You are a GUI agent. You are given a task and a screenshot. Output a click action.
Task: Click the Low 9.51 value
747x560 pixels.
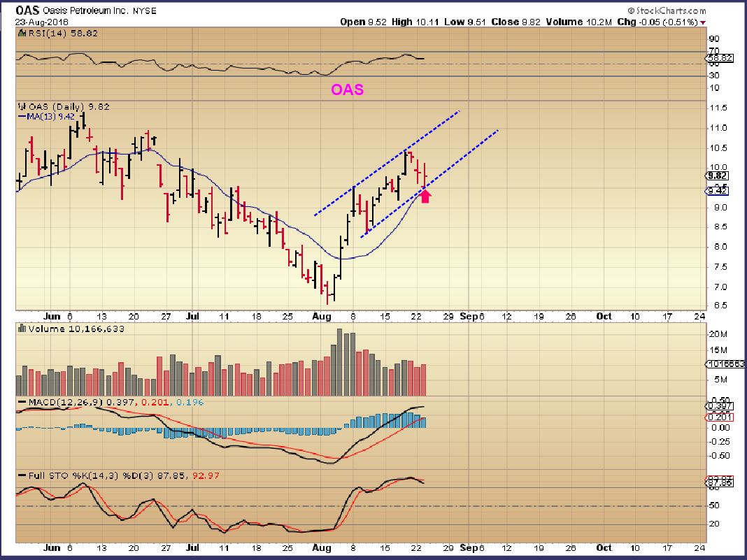coord(464,22)
